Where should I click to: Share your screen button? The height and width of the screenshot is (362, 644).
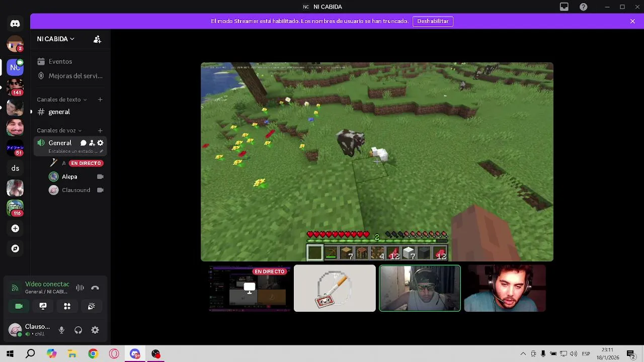tap(43, 306)
